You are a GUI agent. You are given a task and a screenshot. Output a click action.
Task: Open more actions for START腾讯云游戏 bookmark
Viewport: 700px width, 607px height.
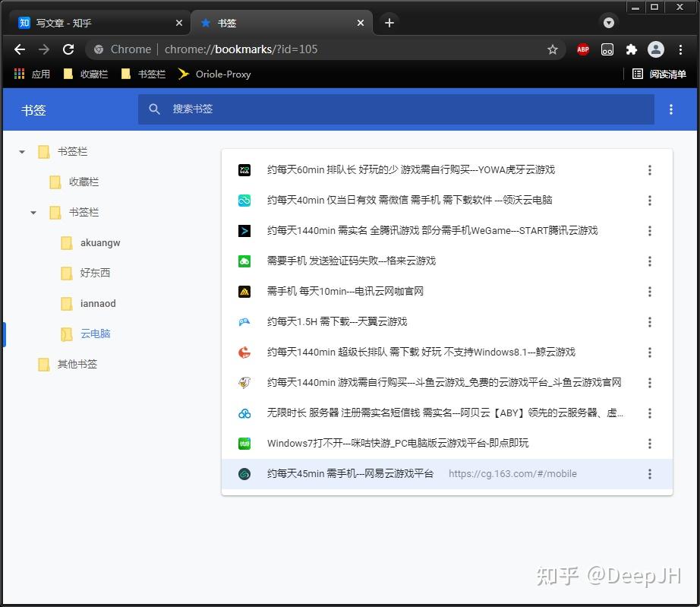pyautogui.click(x=650, y=230)
